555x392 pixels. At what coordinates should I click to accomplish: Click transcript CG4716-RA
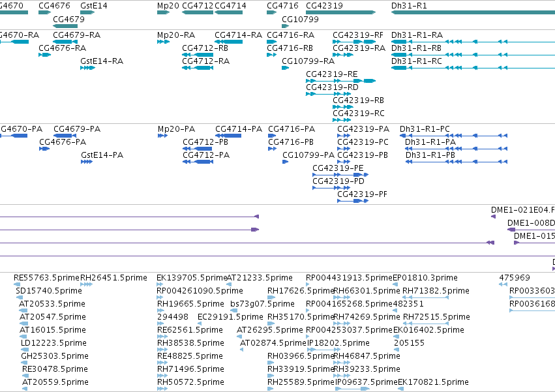point(271,42)
